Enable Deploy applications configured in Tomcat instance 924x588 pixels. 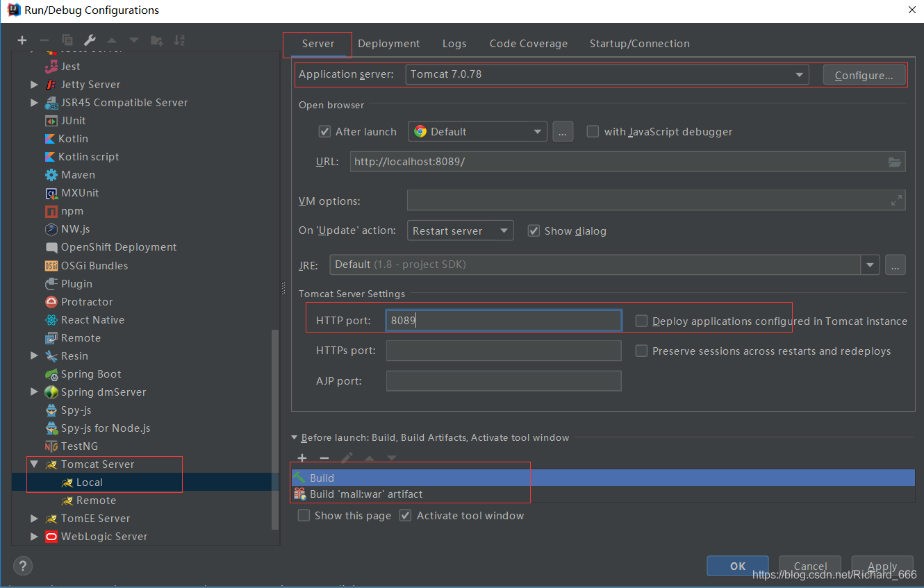tap(641, 321)
